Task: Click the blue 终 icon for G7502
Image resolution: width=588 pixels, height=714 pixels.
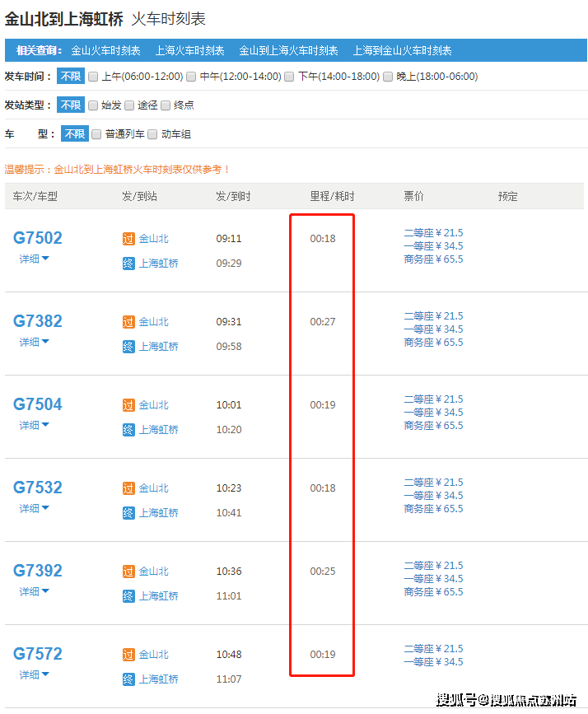Action: click(x=128, y=264)
